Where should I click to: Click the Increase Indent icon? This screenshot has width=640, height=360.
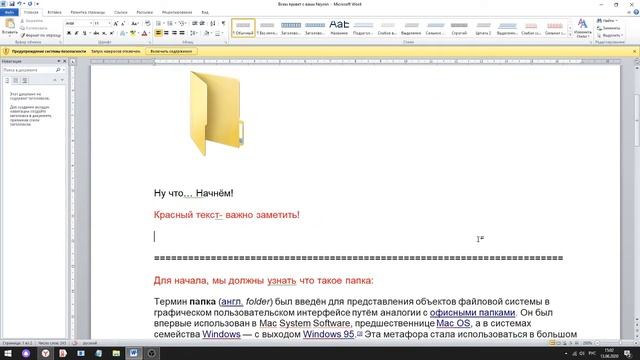point(202,24)
